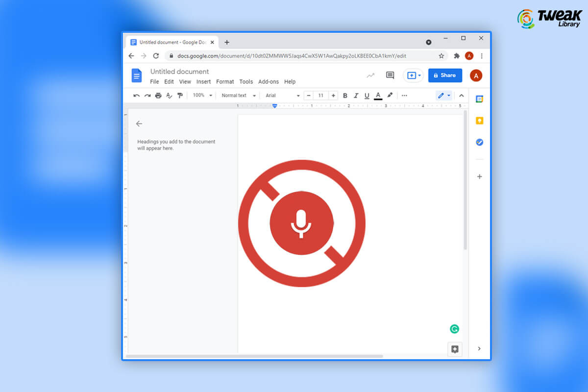Click the back arrow in the outline panel
The height and width of the screenshot is (392, 588).
[140, 123]
